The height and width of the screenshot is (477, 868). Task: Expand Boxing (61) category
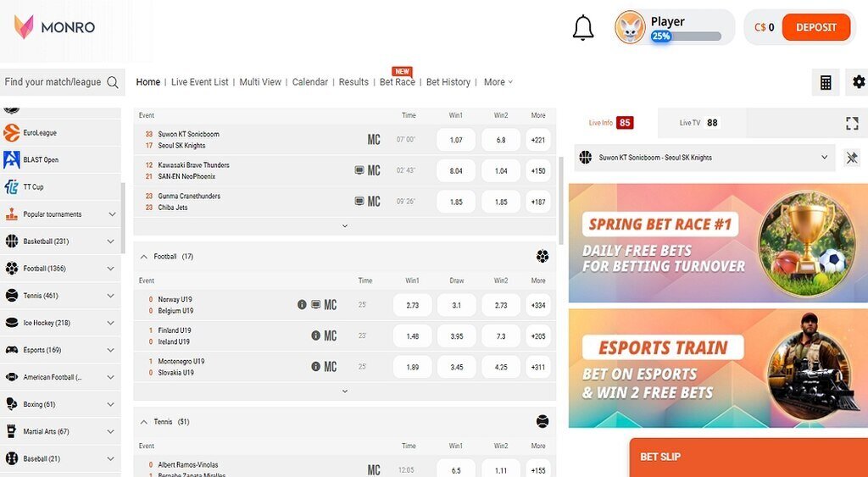(x=111, y=404)
